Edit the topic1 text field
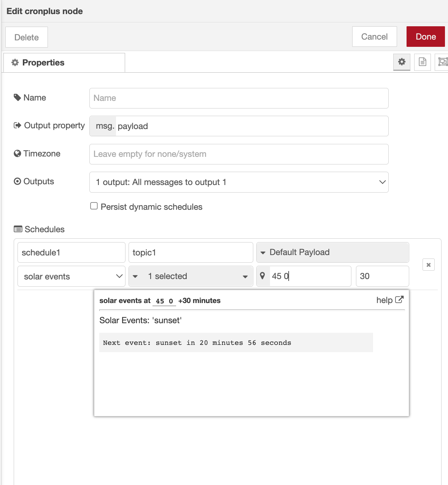This screenshot has height=485, width=448. click(191, 253)
